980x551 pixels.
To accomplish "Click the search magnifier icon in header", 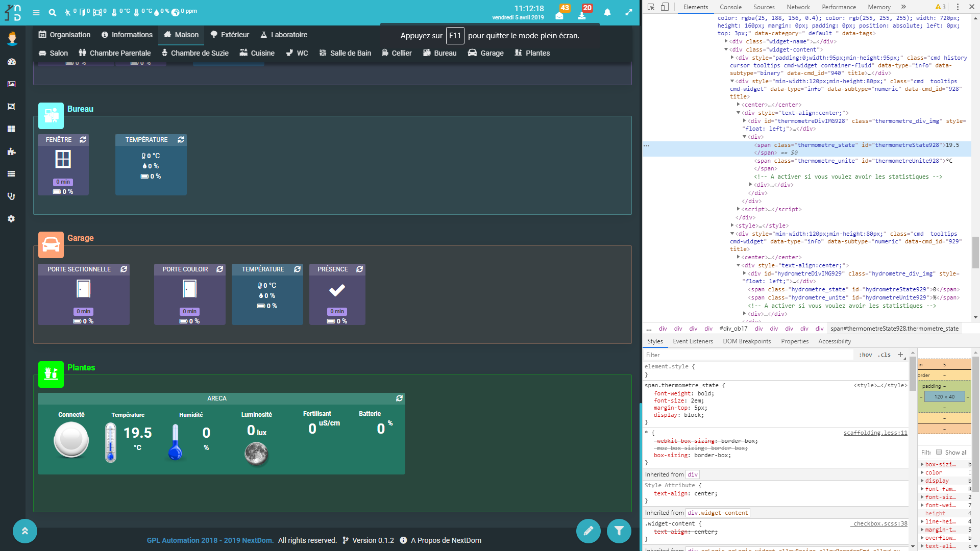I will tap(53, 12).
